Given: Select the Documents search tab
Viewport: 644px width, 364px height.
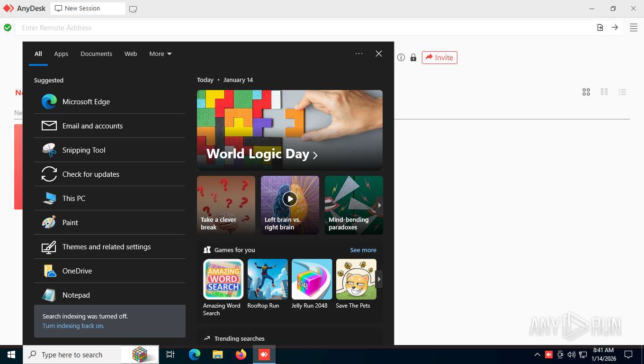Looking at the screenshot, I should click(96, 54).
